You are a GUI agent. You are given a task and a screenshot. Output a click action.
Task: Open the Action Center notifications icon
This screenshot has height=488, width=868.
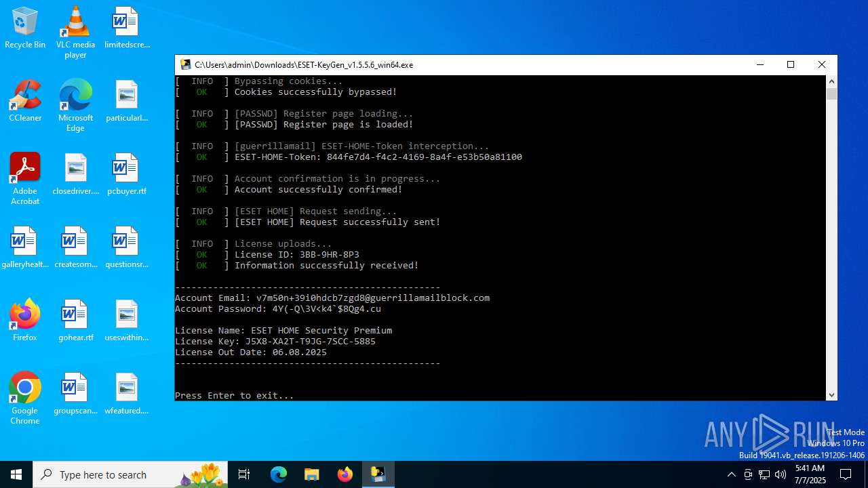click(846, 474)
